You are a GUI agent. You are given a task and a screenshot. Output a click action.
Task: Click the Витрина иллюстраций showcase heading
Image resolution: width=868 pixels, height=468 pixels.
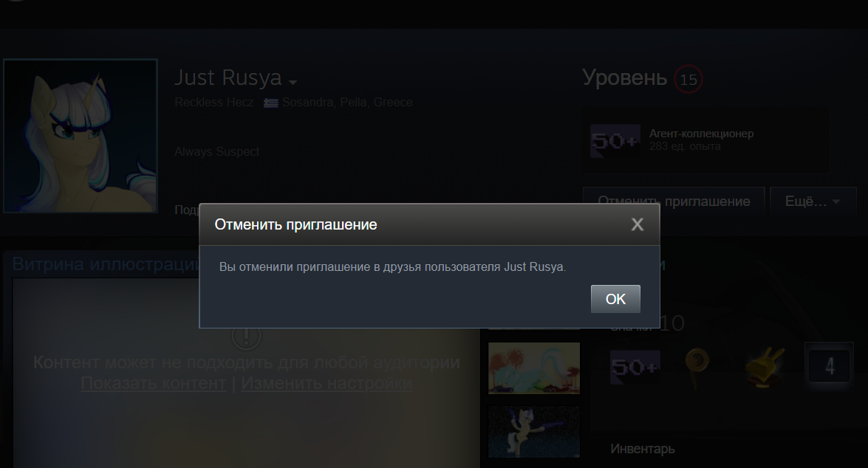(x=105, y=264)
